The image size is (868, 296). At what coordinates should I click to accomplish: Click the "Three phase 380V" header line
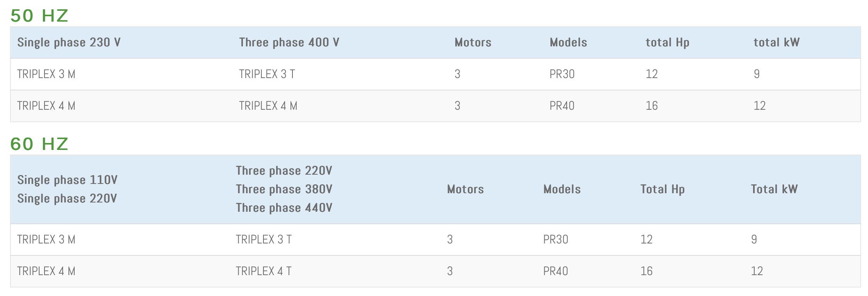(x=284, y=189)
